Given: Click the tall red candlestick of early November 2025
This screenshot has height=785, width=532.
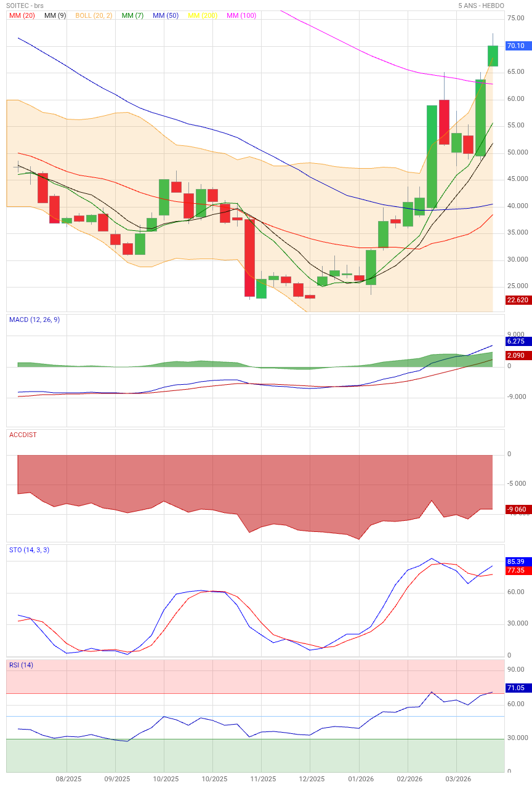Looking at the screenshot, I should (x=249, y=257).
